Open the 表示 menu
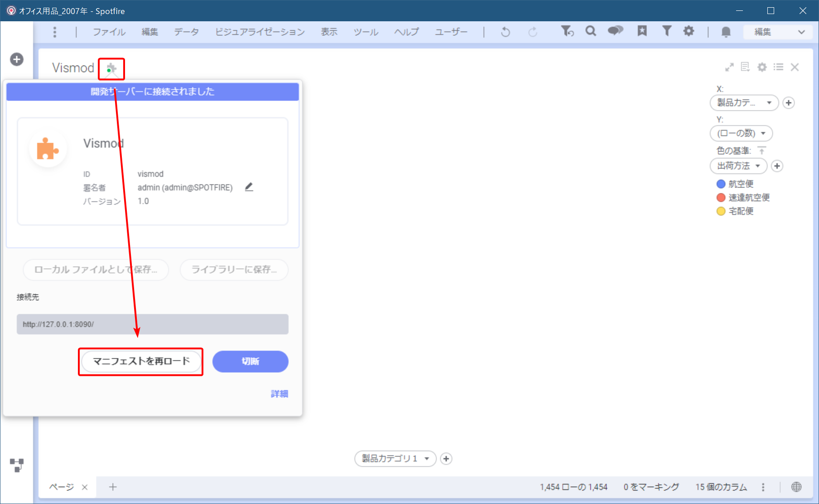This screenshot has height=504, width=819. coord(329,32)
